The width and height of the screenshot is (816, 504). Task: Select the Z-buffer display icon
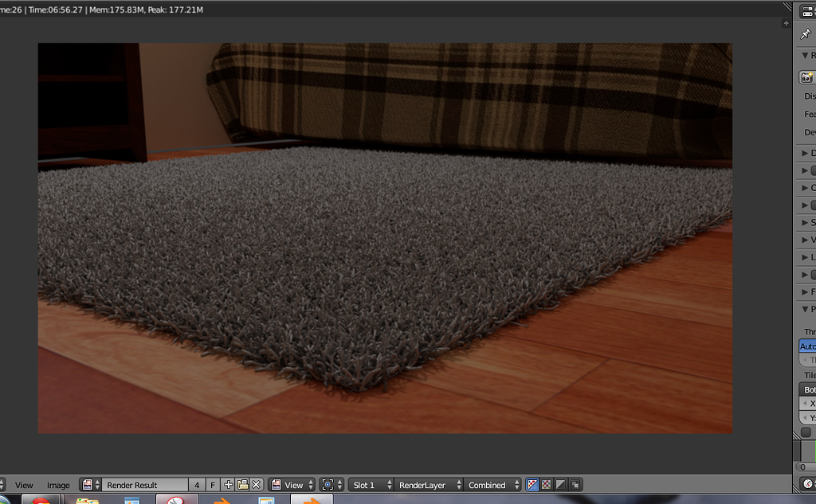pyautogui.click(x=575, y=485)
